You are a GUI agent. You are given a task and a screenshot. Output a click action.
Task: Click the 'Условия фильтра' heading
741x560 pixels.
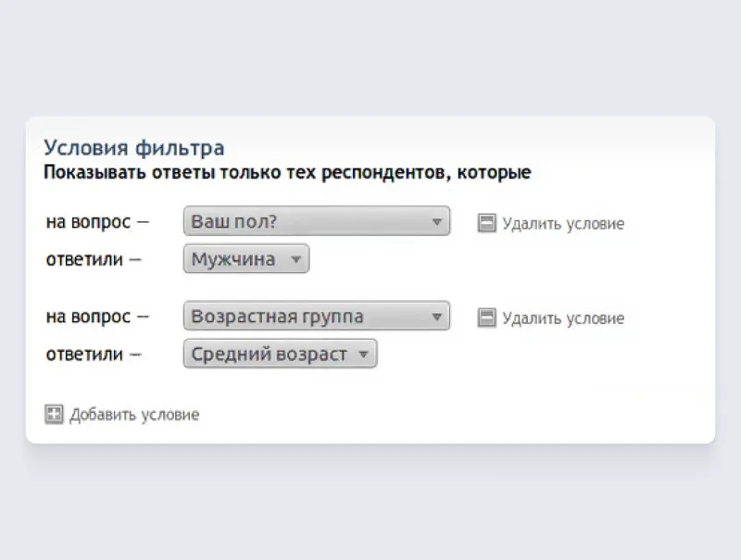pyautogui.click(x=134, y=148)
